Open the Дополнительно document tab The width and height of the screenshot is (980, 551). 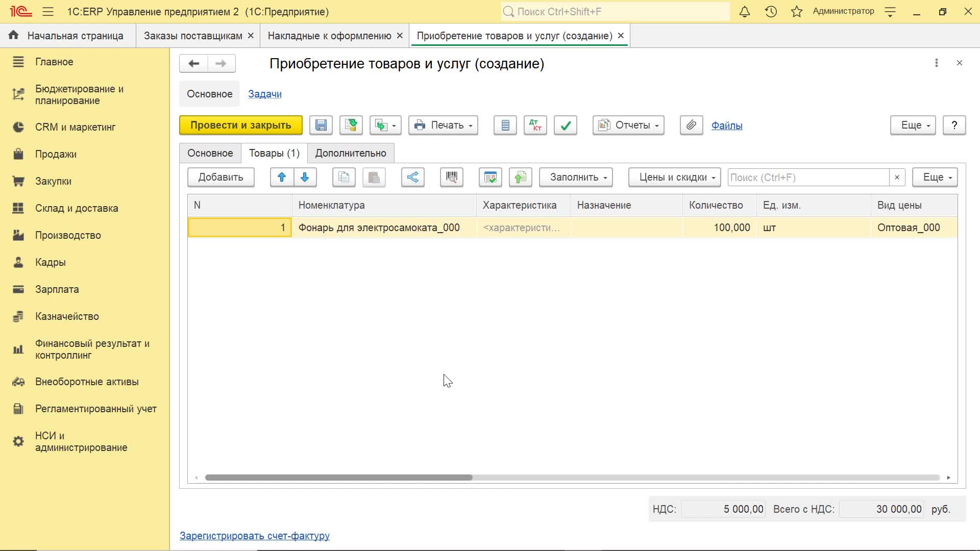coord(351,153)
